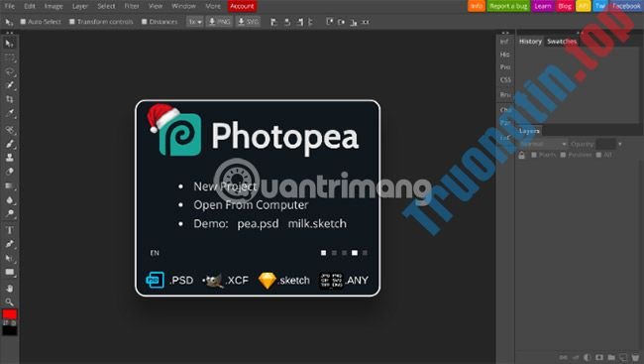Switch to the History tab

(x=530, y=41)
